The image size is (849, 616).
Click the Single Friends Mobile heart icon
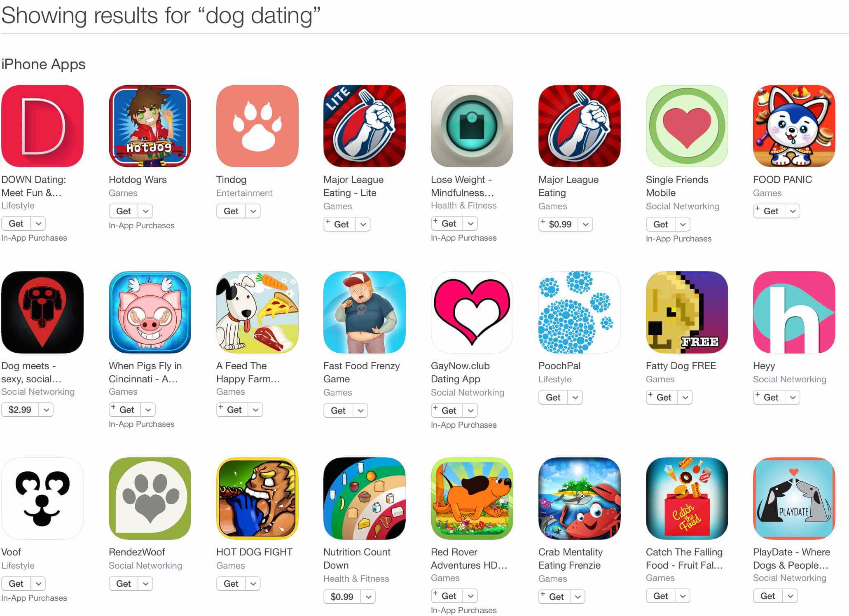coord(687,126)
